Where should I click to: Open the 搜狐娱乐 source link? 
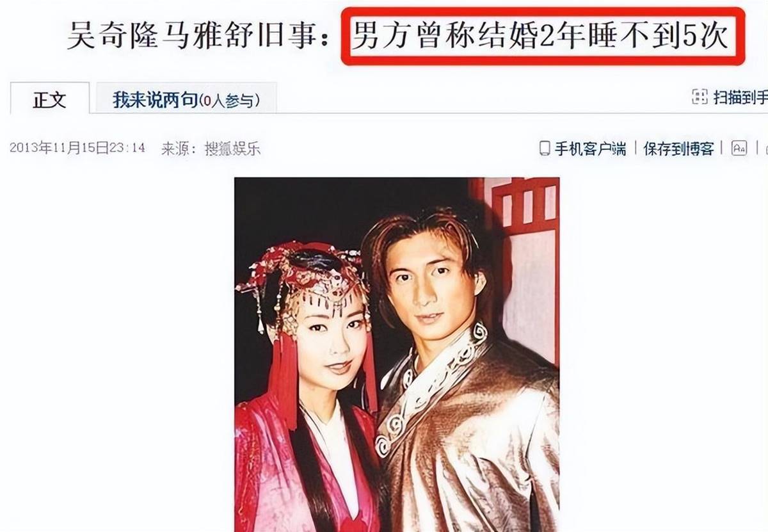coord(232,149)
